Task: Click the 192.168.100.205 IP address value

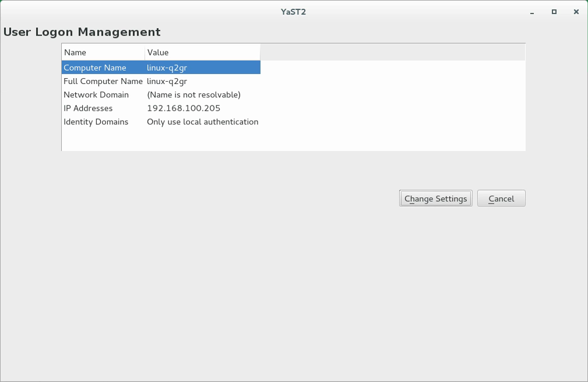Action: click(183, 108)
